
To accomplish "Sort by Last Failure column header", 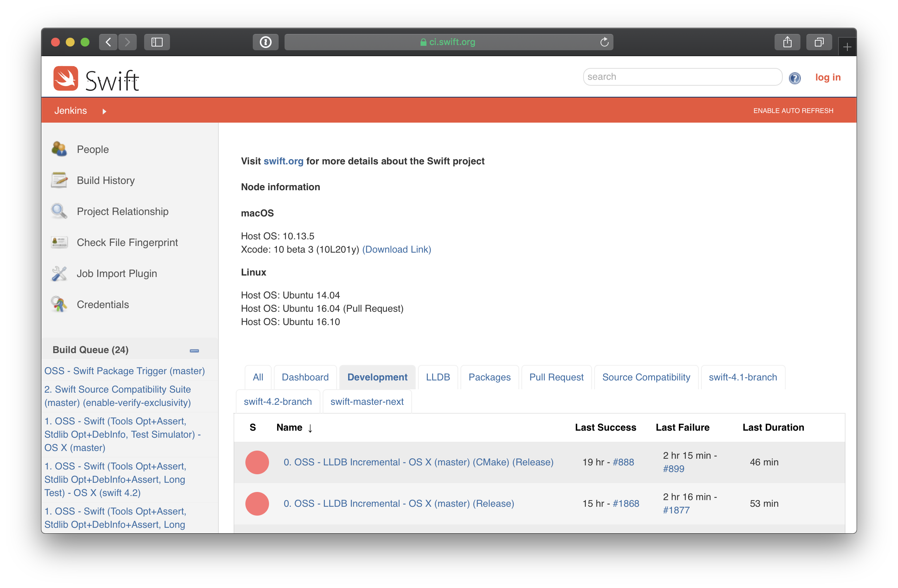I will coord(683,427).
